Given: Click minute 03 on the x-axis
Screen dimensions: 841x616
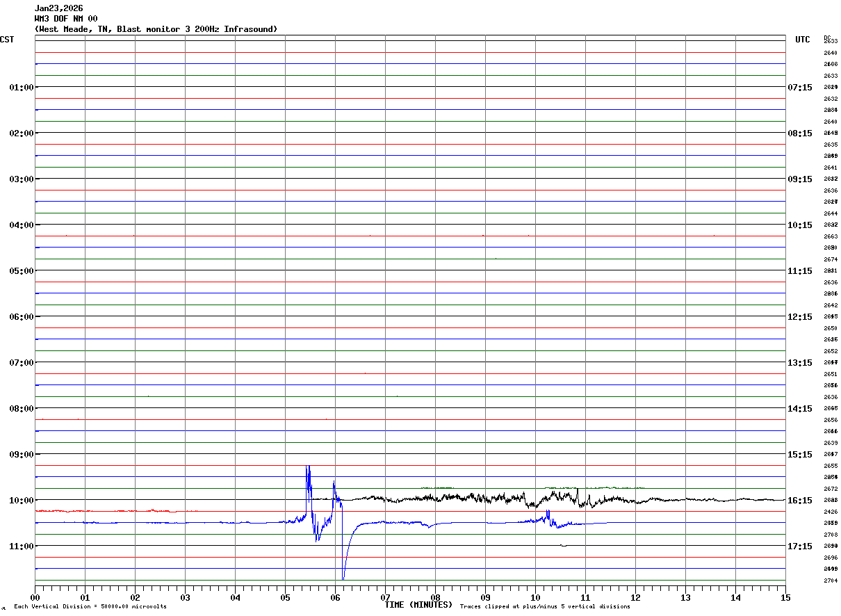Looking at the screenshot, I should pyautogui.click(x=186, y=597).
